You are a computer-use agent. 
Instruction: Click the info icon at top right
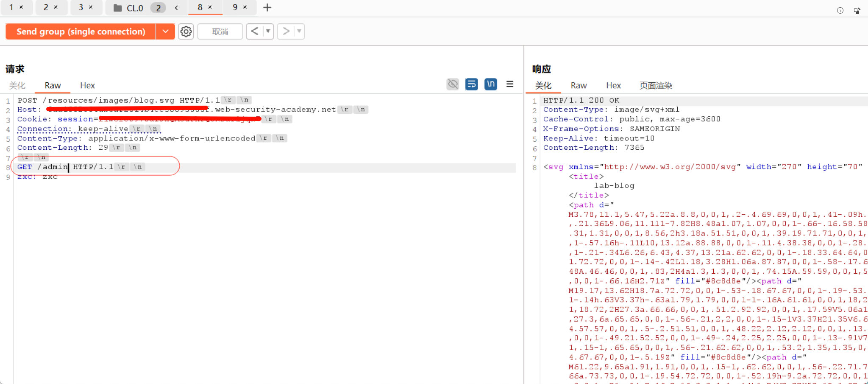pyautogui.click(x=840, y=11)
